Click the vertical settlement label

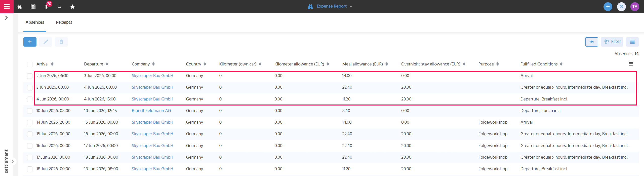6,161
